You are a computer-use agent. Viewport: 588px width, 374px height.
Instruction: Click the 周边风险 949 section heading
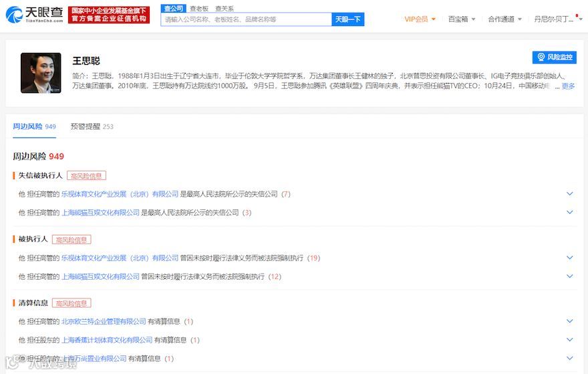point(38,156)
